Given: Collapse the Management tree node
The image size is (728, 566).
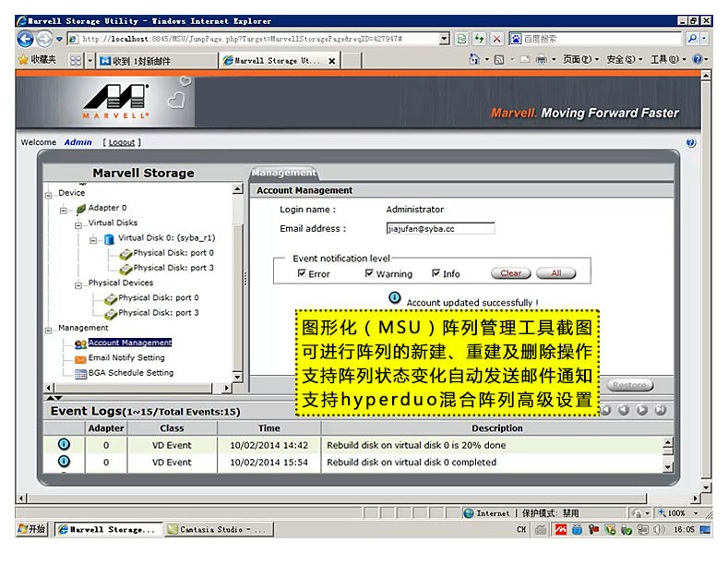Looking at the screenshot, I should [x=48, y=331].
